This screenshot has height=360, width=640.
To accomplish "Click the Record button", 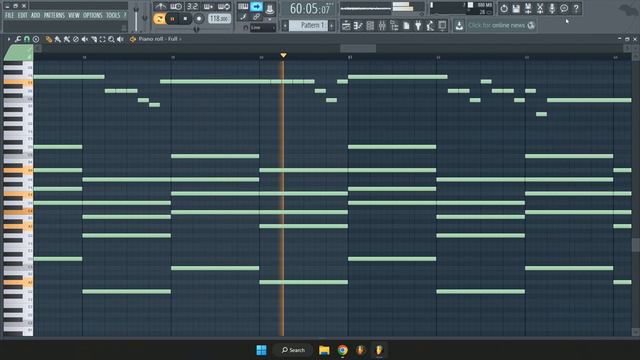I will pos(199,19).
